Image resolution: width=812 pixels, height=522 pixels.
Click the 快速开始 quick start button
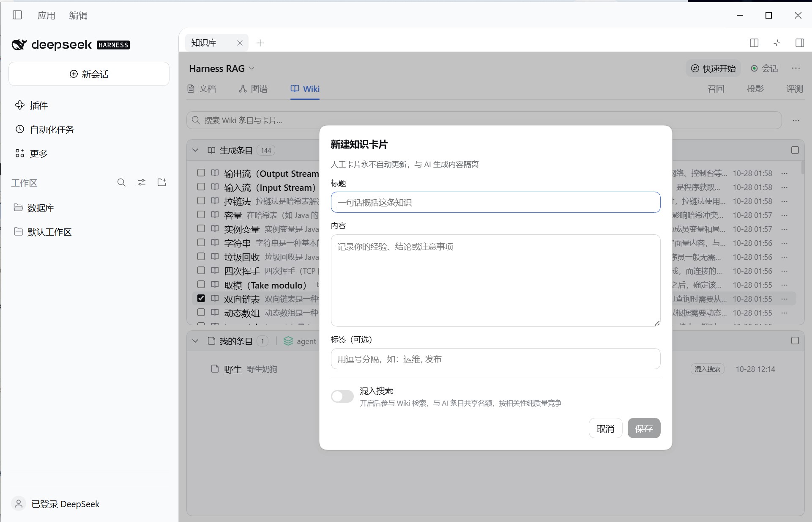coord(714,69)
